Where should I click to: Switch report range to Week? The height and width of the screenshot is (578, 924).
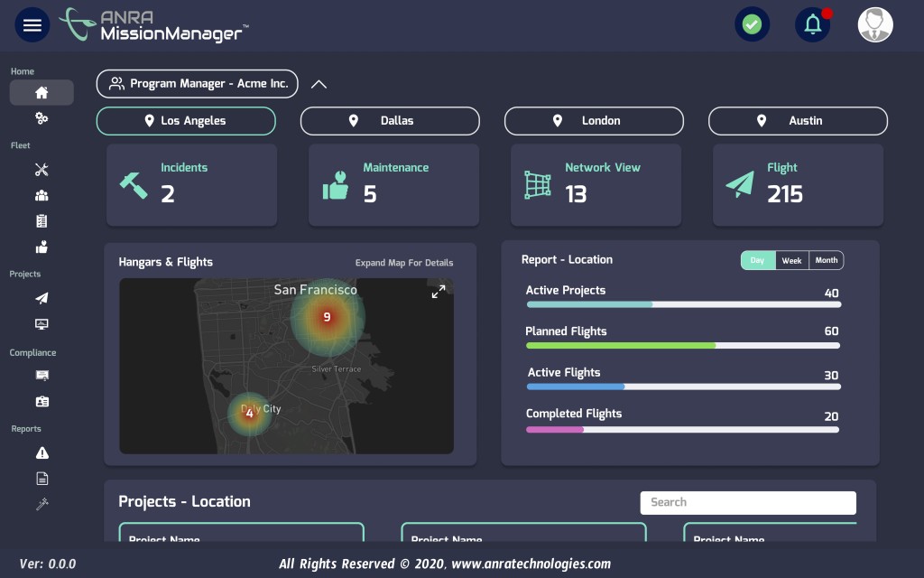791,260
